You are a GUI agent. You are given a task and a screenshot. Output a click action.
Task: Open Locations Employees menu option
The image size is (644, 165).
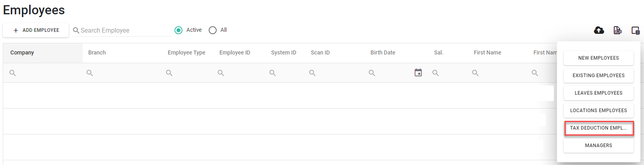tap(598, 111)
